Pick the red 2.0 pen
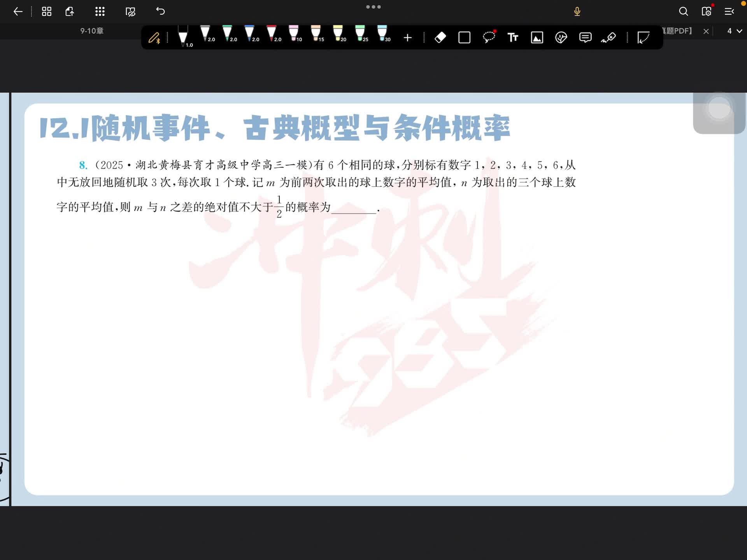Viewport: 747px width, 560px height. click(x=272, y=34)
